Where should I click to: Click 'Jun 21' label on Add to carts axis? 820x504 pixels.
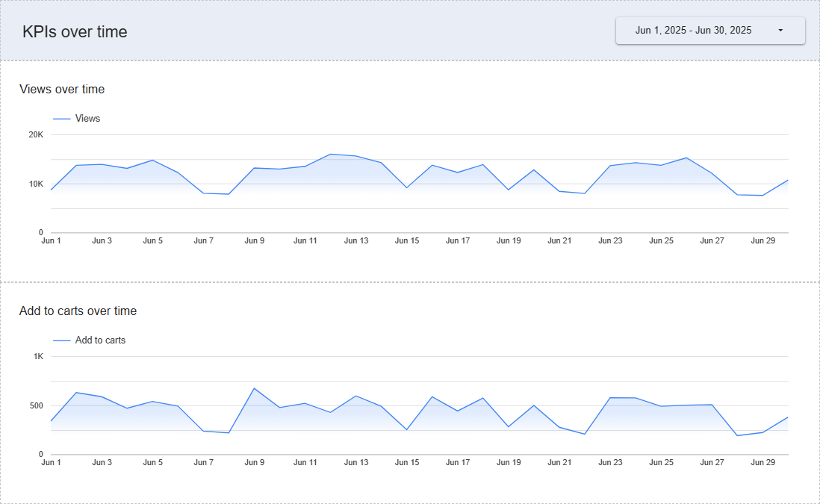coord(559,463)
